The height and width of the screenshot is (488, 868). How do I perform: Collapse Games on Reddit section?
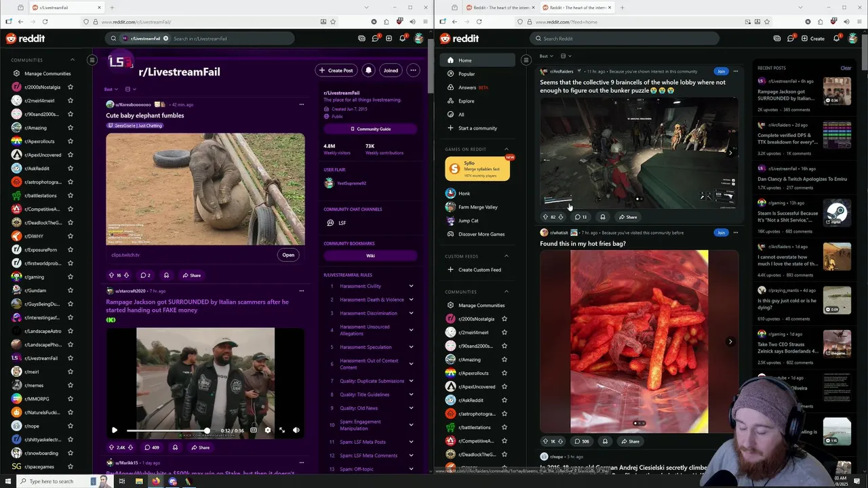[x=506, y=149]
